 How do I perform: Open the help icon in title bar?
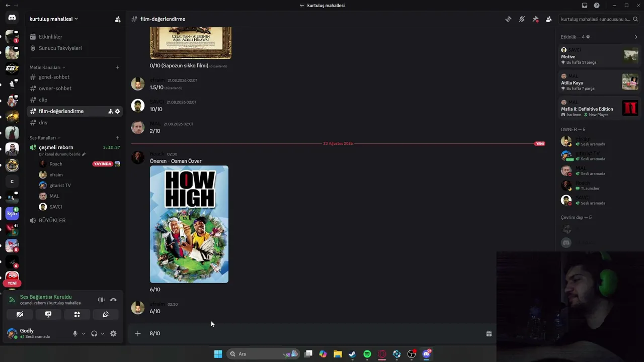pos(597,6)
